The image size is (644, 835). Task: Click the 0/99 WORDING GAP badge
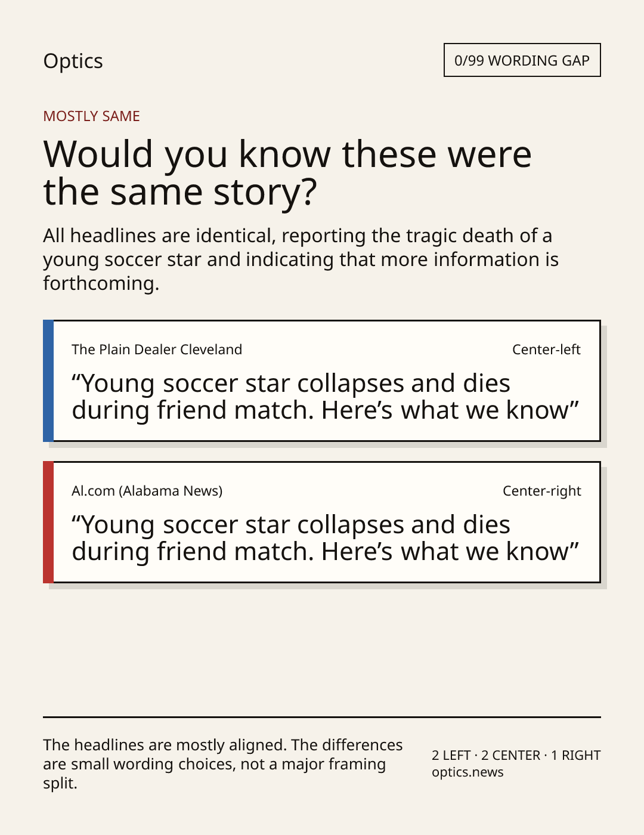click(x=522, y=60)
